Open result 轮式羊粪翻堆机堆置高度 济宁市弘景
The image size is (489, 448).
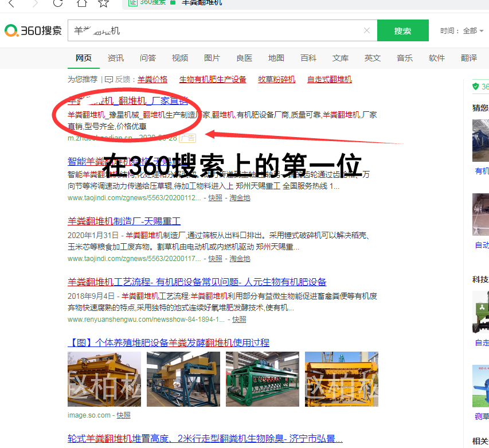click(x=205, y=439)
